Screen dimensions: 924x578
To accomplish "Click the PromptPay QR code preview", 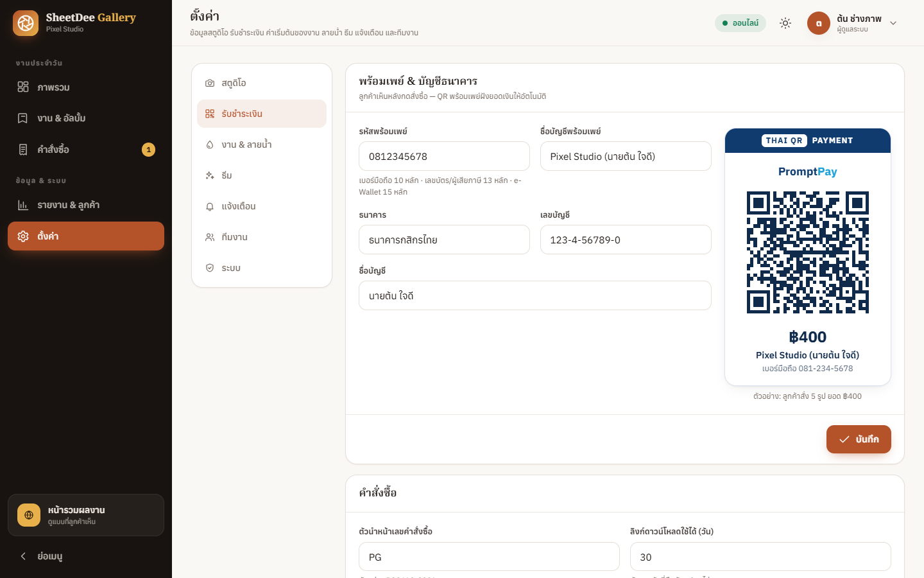I will tap(808, 252).
